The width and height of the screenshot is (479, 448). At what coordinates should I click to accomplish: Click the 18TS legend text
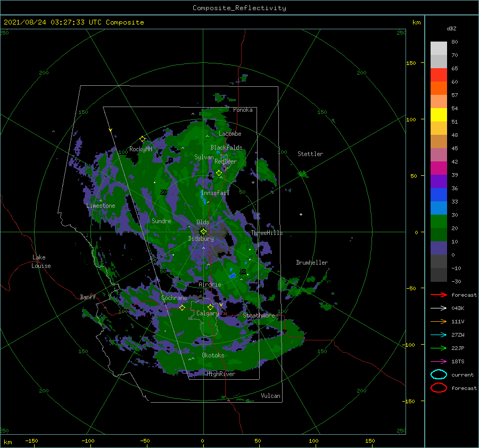point(458,362)
